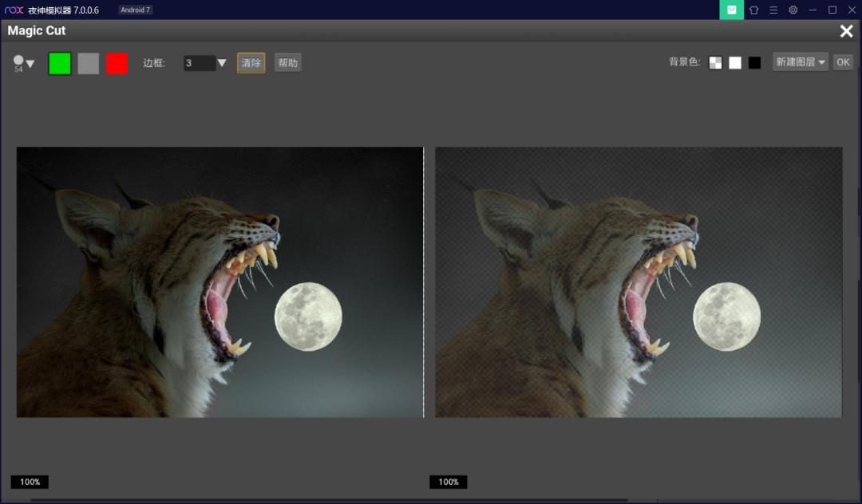Set transparent checkered background preview

click(716, 61)
